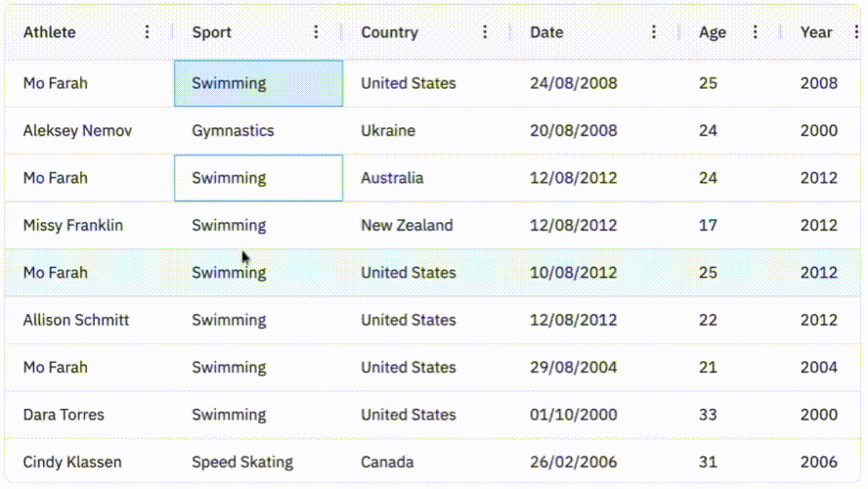The width and height of the screenshot is (868, 489).
Task: Select the Gymnastics cell for Aleksey Nemov
Action: click(258, 131)
